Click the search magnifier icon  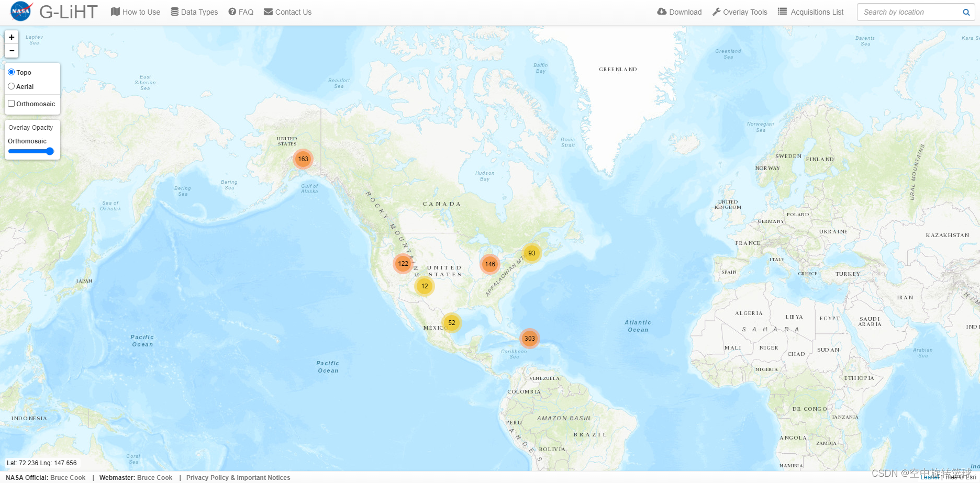tap(966, 12)
